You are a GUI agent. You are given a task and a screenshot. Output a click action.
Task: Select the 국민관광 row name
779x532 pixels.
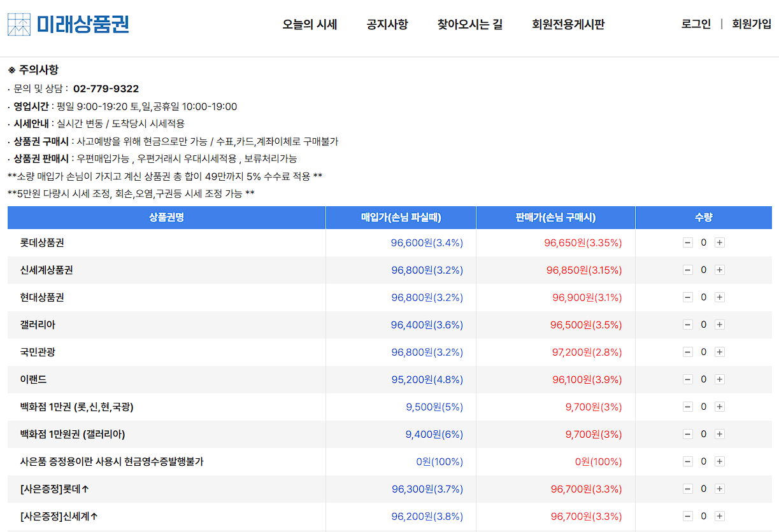point(38,352)
